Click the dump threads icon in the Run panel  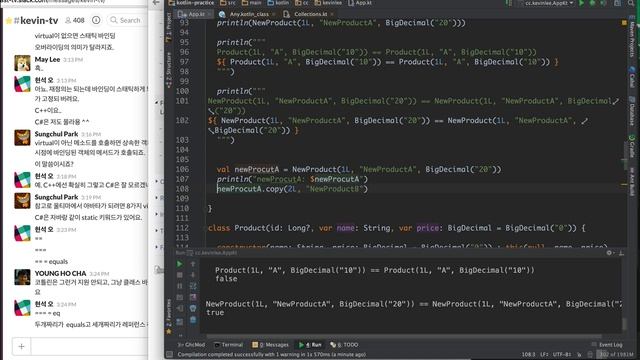coord(180,297)
